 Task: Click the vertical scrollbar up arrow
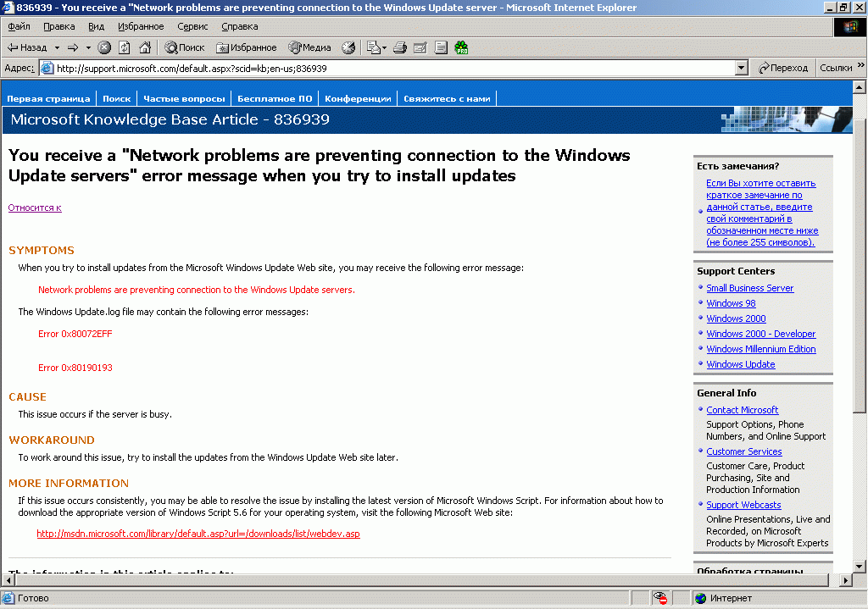pyautogui.click(x=859, y=86)
